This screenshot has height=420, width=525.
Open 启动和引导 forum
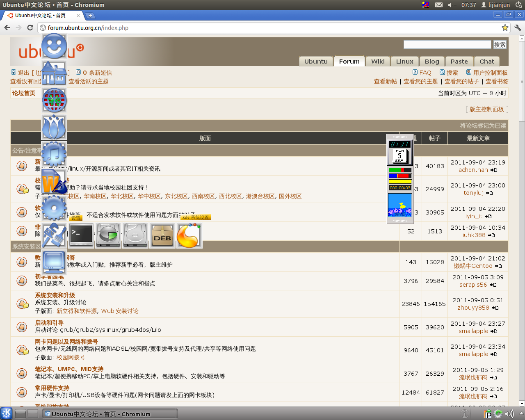pos(49,323)
